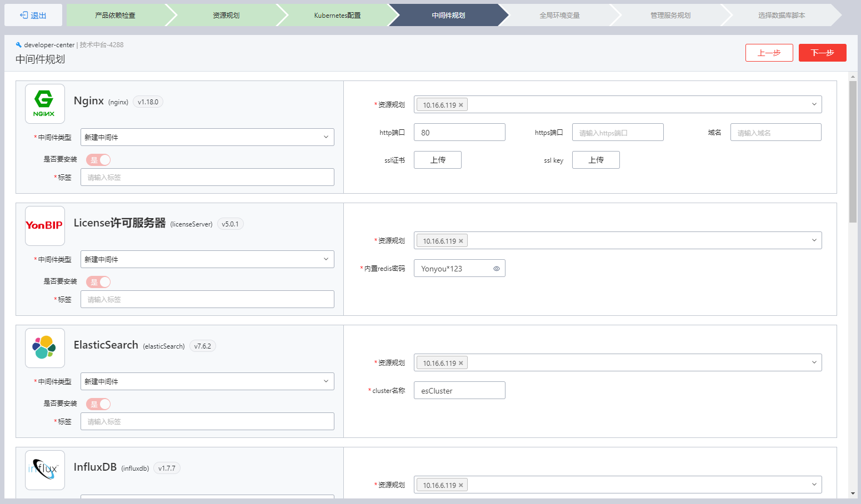The width and height of the screenshot is (861, 504).
Task: Click 上一步 previous step button
Action: click(769, 53)
